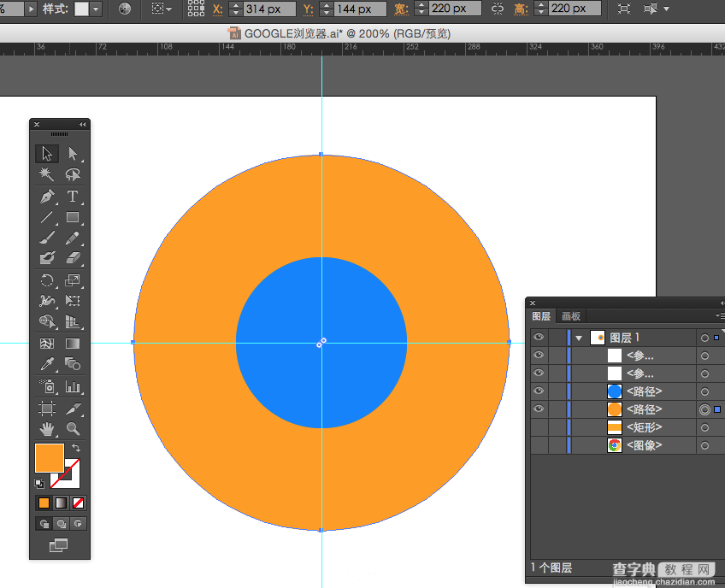
Task: Open Recolor Artwork from the control bar
Action: click(x=124, y=9)
